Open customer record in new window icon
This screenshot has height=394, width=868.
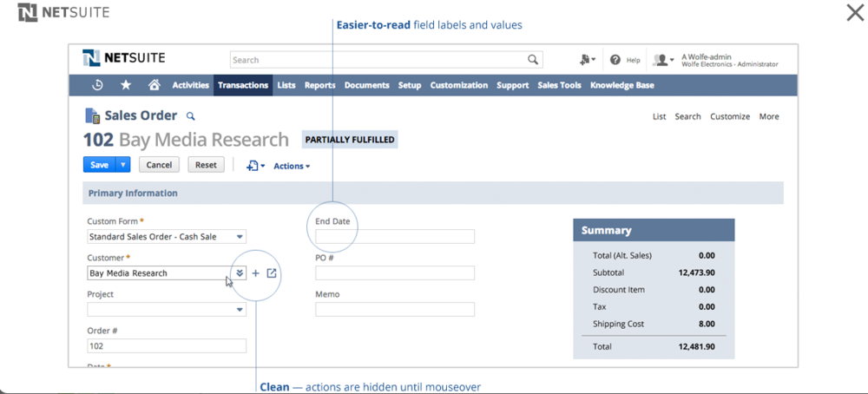(x=272, y=273)
